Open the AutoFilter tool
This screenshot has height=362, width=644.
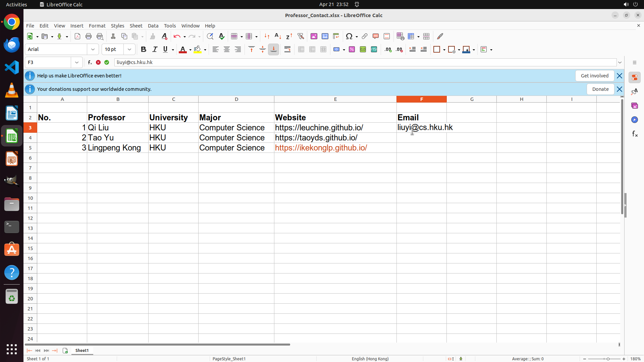[301, 36]
